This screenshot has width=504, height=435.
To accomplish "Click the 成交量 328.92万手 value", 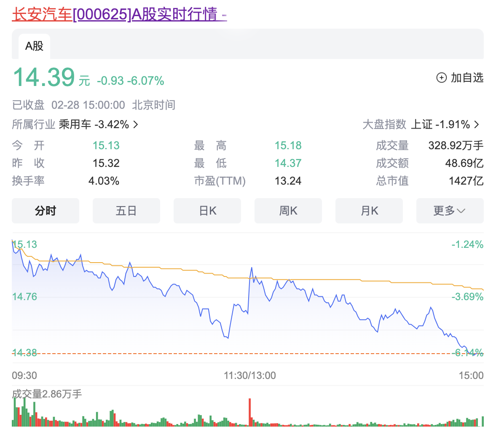I will point(456,145).
